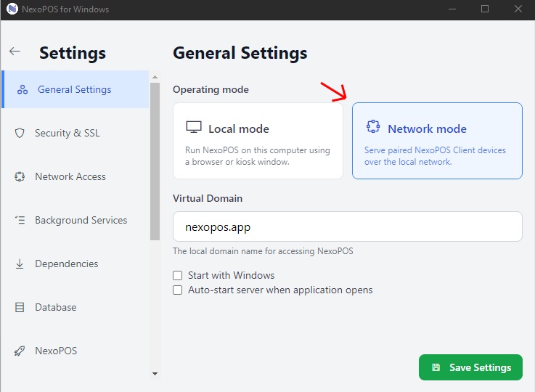Maximize the NexoPOS for Windows window
The width and height of the screenshot is (535, 392).
click(485, 9)
